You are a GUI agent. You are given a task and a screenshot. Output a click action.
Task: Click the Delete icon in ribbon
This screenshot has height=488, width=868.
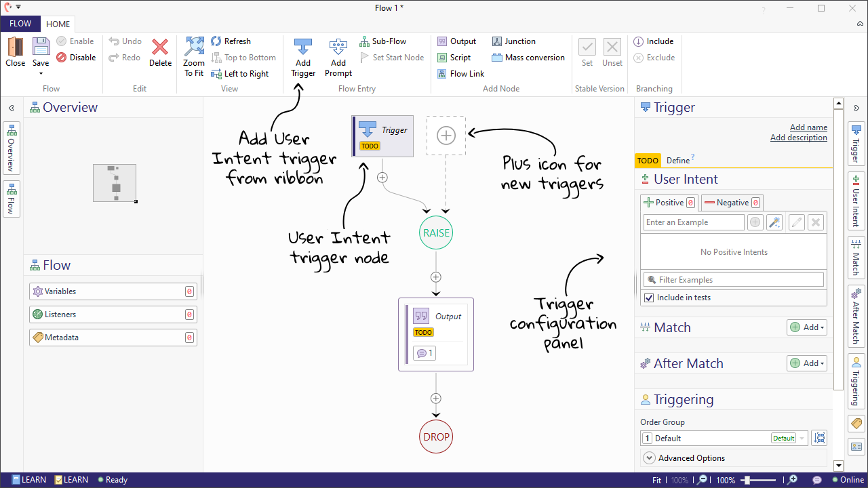160,49
